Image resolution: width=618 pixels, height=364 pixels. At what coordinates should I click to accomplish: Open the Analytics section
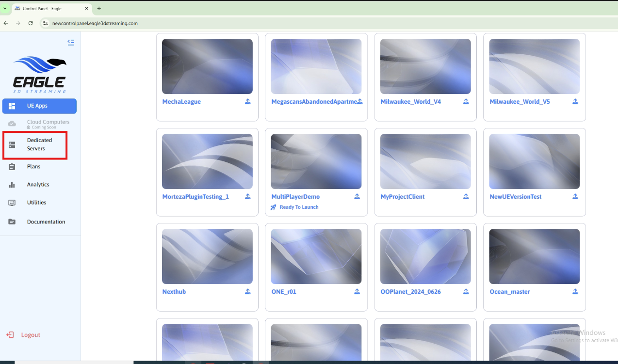pyautogui.click(x=38, y=185)
